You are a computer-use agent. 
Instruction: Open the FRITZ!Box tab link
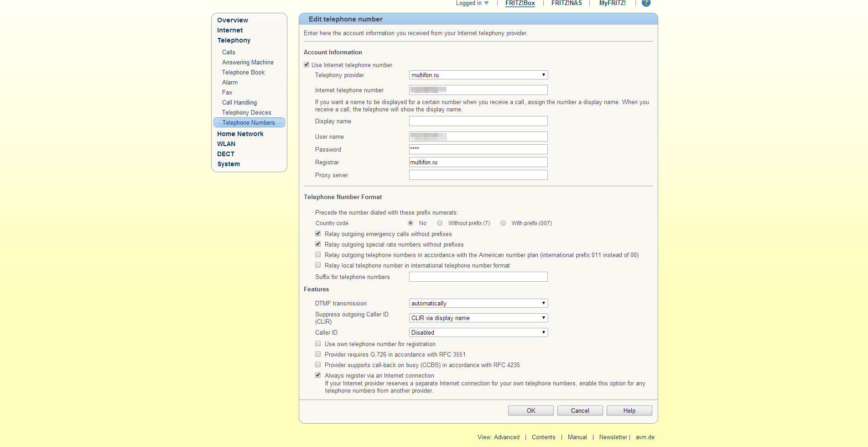(x=520, y=3)
